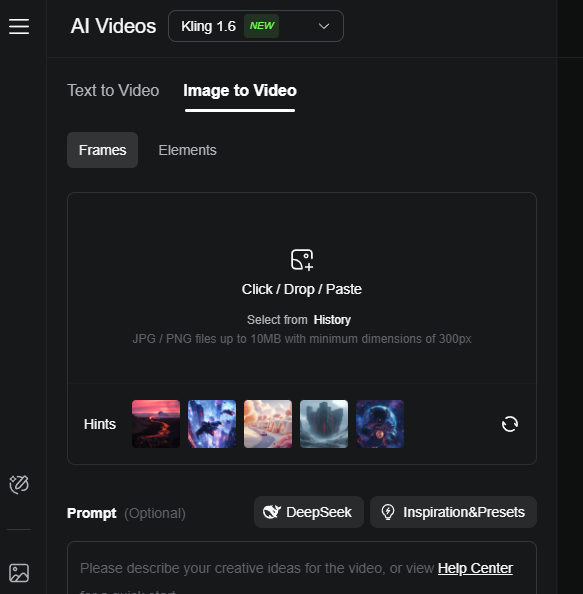Refresh the hint images
The image size is (583, 594).
(x=510, y=424)
